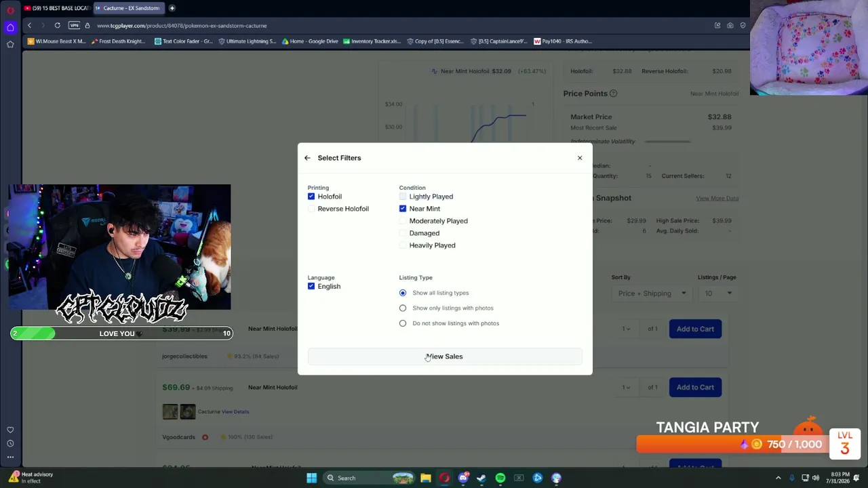Add the $39.99 listing to cart
Screen dimensions: 868x488
click(695, 329)
